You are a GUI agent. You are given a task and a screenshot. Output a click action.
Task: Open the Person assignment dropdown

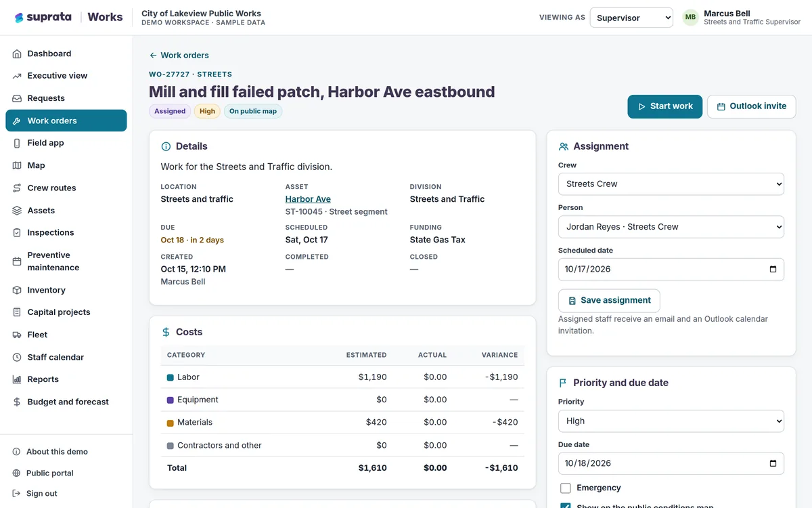tap(671, 227)
